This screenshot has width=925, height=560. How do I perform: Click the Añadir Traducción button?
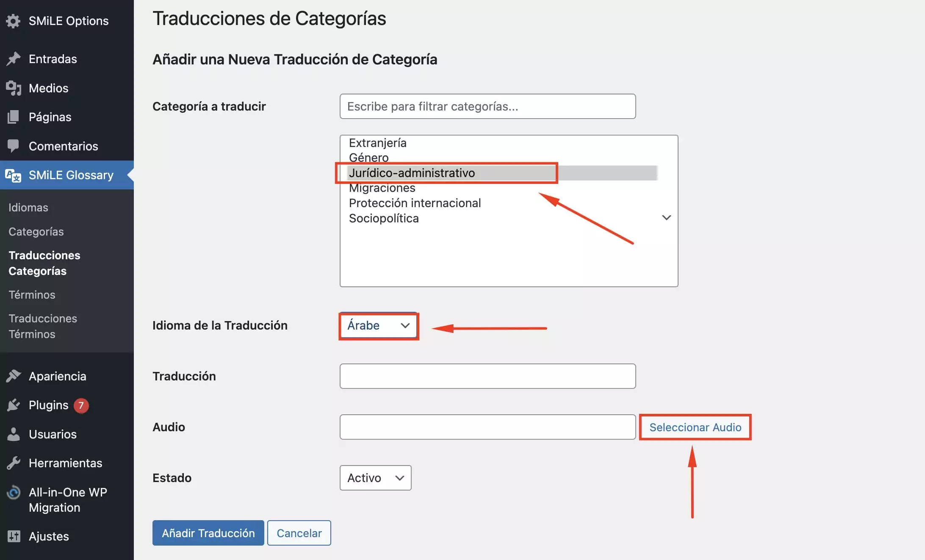tap(208, 532)
